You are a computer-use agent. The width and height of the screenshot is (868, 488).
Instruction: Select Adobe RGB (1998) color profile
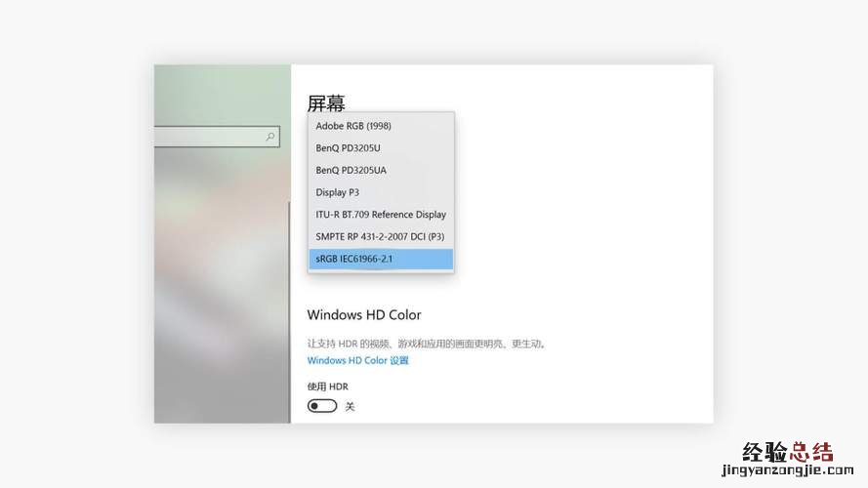(x=381, y=126)
